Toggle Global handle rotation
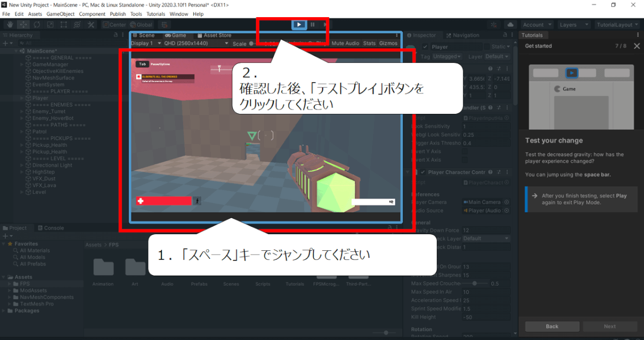Screen dimensions: 644x340 click(x=141, y=25)
